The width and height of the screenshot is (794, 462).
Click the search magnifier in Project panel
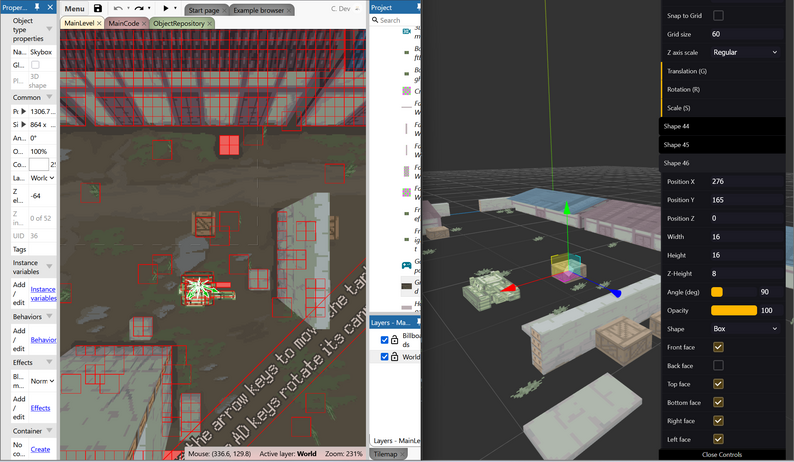coord(375,20)
